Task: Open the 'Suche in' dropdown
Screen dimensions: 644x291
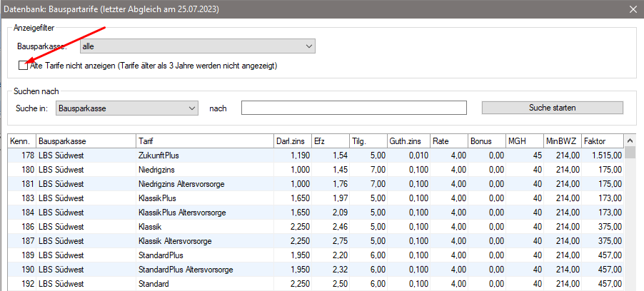Action: tap(127, 108)
